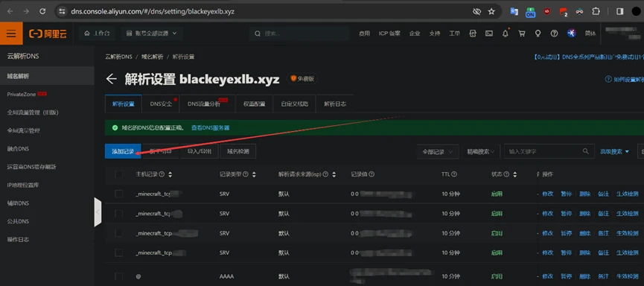The image size is (644, 286).
Task: Switch to the DNS安全 tab
Action: [161, 104]
